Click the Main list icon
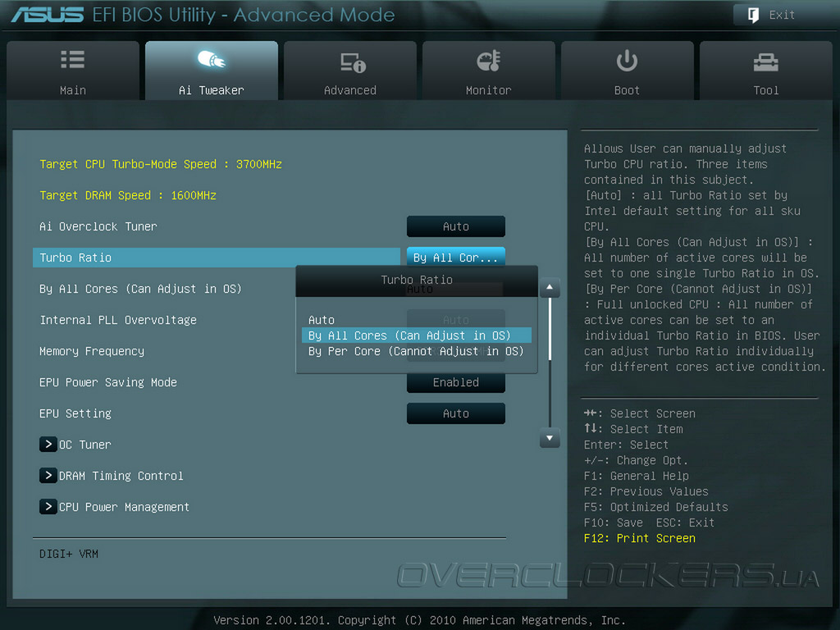The image size is (840, 630). pos(73,59)
